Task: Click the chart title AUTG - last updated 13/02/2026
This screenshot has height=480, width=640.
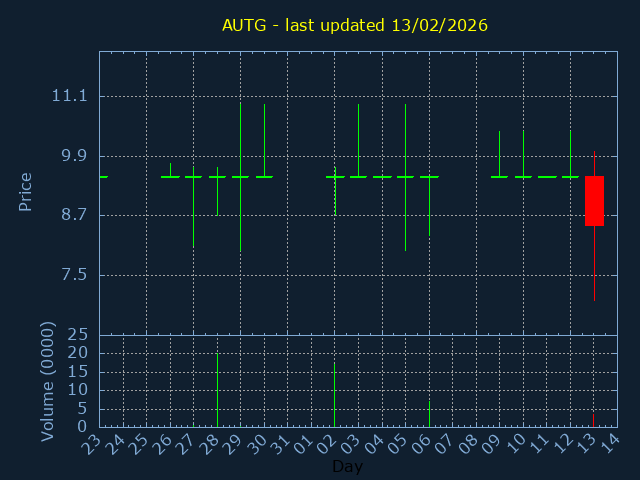Action: pos(355,25)
